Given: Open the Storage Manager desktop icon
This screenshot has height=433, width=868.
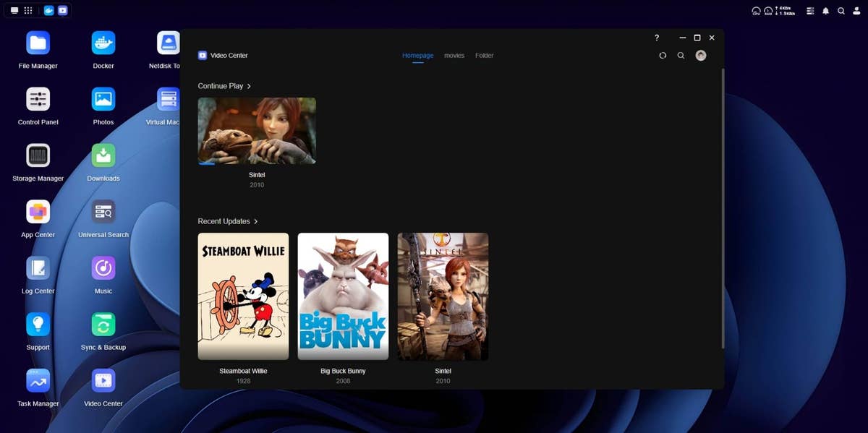Looking at the screenshot, I should (x=38, y=155).
